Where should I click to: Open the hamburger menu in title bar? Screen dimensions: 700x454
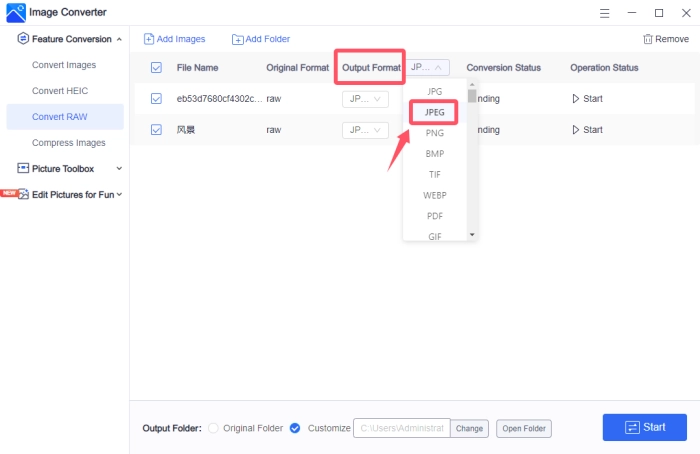tap(606, 13)
